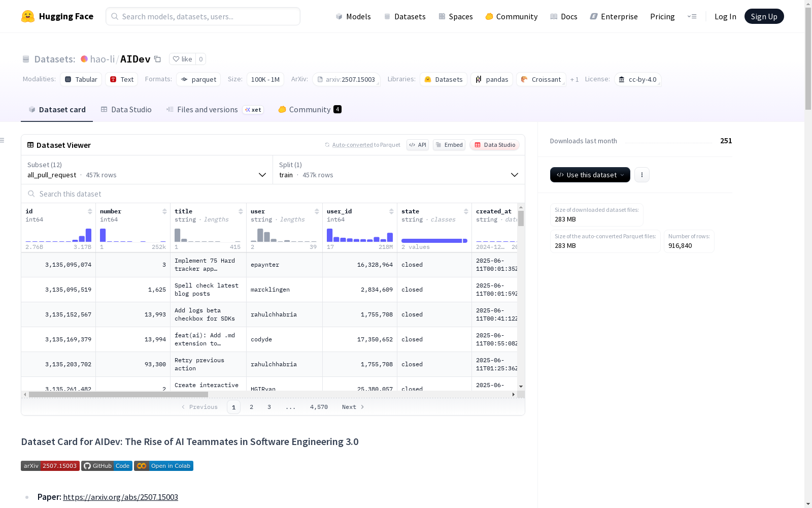Image resolution: width=812 pixels, height=508 pixels.
Task: Click the page's vertical scrollbar
Action: click(808, 58)
